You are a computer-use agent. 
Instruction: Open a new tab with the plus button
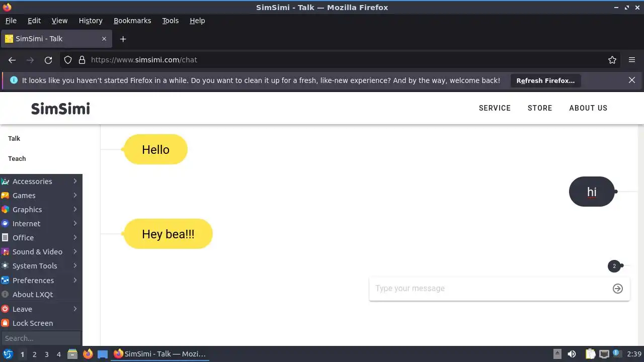(123, 39)
